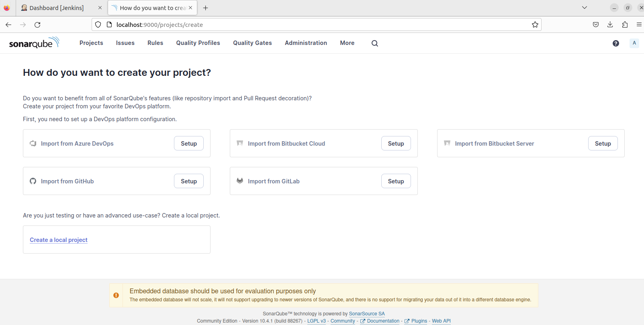644x325 pixels.
Task: Open Quality Profiles in navigation
Action: click(198, 43)
